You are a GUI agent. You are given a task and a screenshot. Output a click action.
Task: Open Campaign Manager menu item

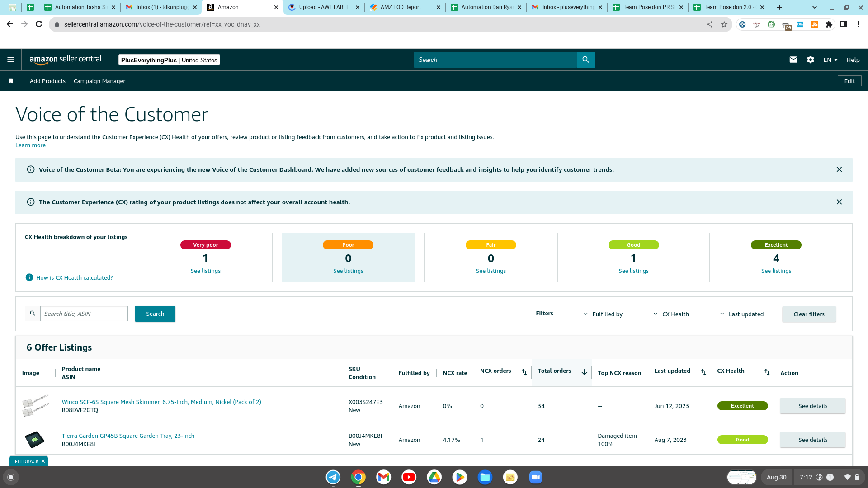point(99,81)
